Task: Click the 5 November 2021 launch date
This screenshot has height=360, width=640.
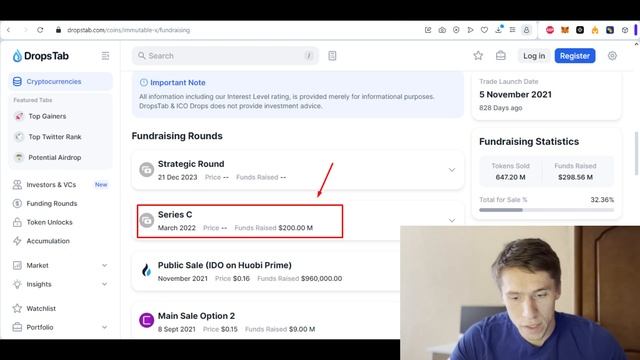Action: pyautogui.click(x=515, y=94)
